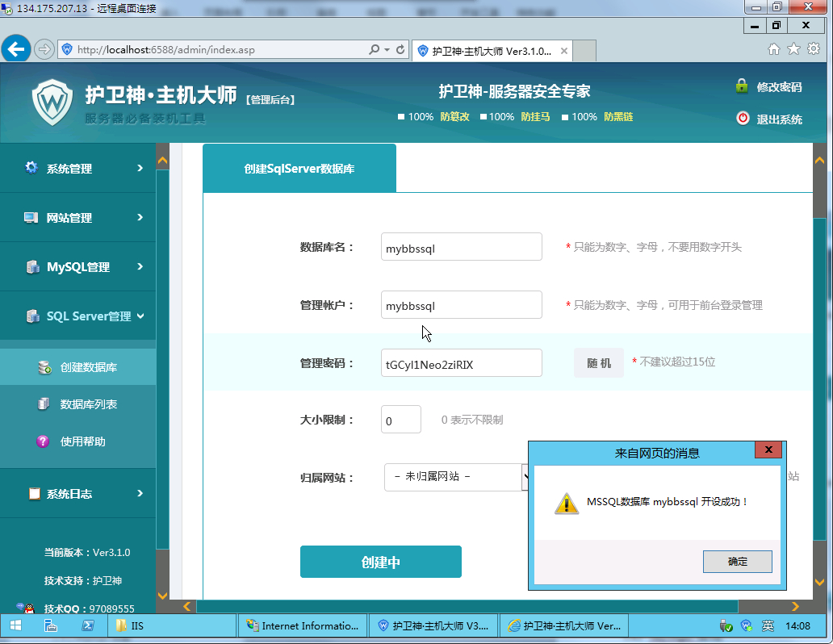This screenshot has height=644, width=833.
Task: Select the 创建SqlServer数据库 tab
Action: point(299,169)
